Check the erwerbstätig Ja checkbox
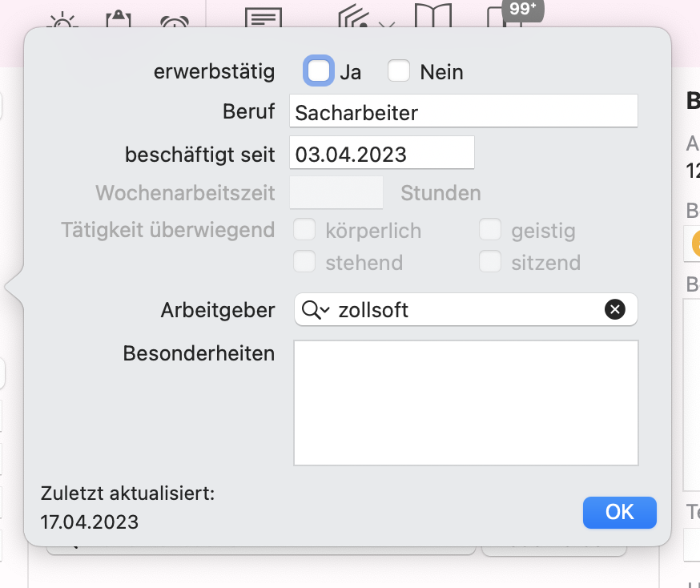The height and width of the screenshot is (588, 700). coord(318,70)
